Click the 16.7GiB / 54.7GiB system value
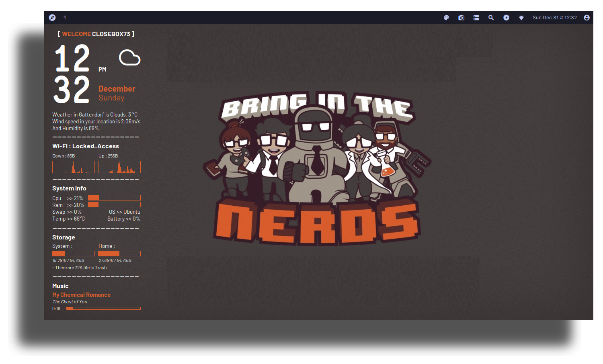 coord(68,260)
